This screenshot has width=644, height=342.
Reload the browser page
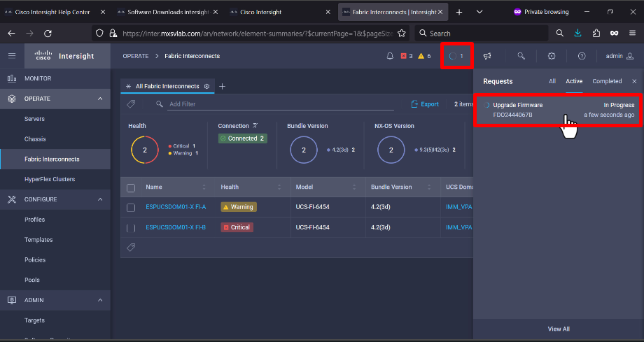click(48, 34)
